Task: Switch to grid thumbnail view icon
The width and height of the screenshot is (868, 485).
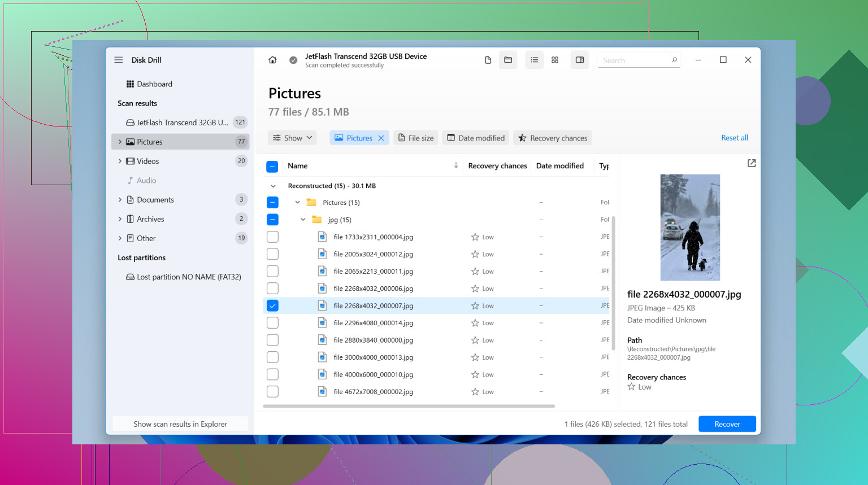Action: coord(555,60)
